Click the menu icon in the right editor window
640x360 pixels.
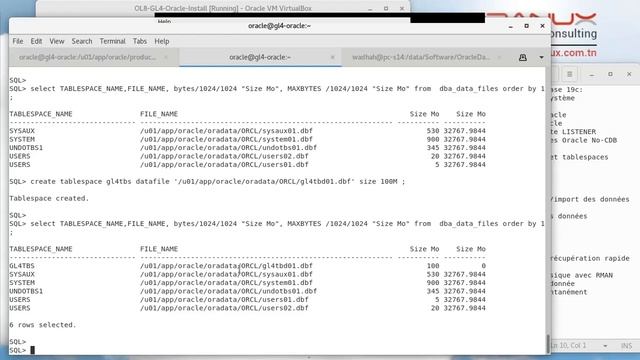click(x=569, y=74)
